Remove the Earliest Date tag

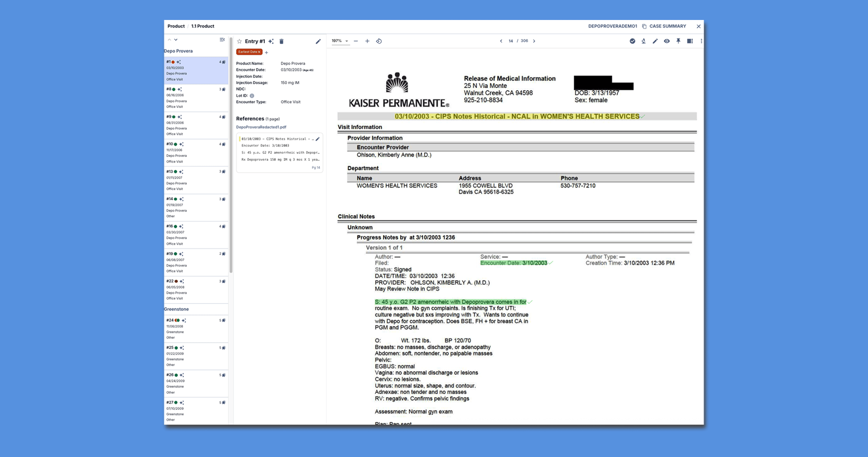[x=260, y=52]
